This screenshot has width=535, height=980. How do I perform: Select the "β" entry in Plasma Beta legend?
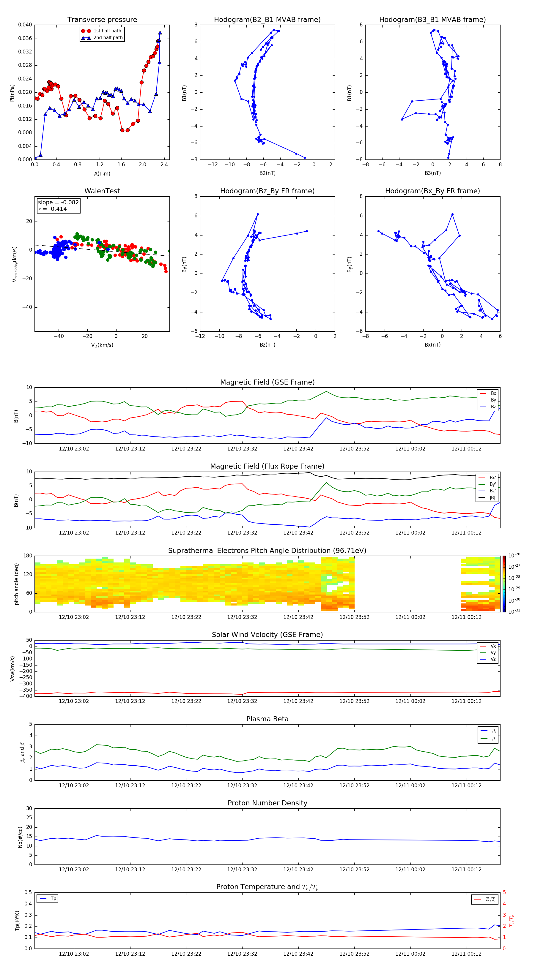point(493,739)
